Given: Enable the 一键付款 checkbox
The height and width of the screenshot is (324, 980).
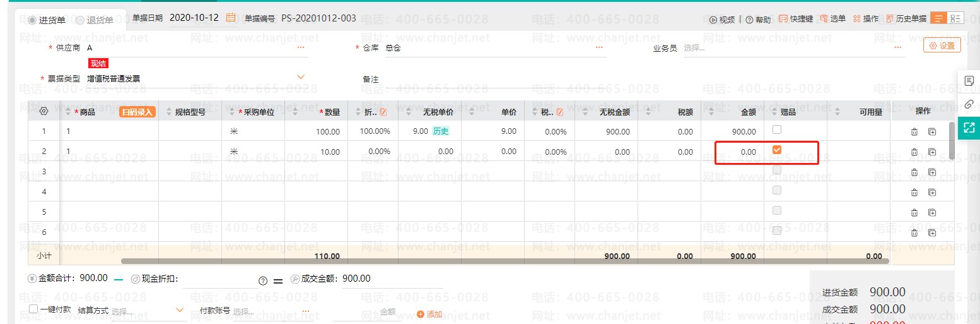Looking at the screenshot, I should pos(33,309).
